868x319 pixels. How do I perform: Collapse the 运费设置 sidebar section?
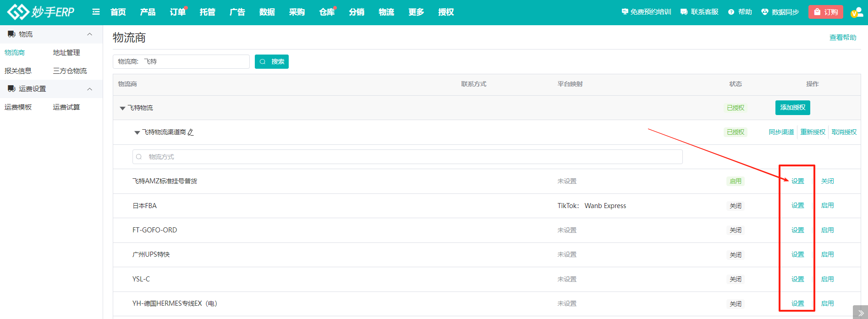point(90,89)
